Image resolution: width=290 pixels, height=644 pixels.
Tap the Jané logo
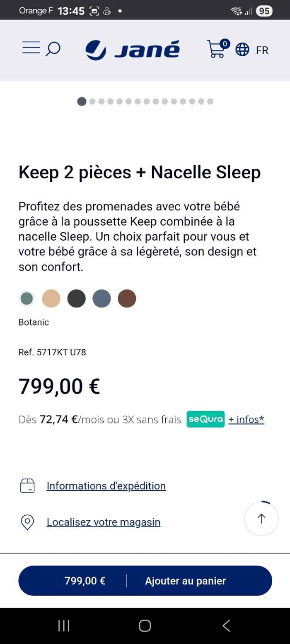(132, 49)
